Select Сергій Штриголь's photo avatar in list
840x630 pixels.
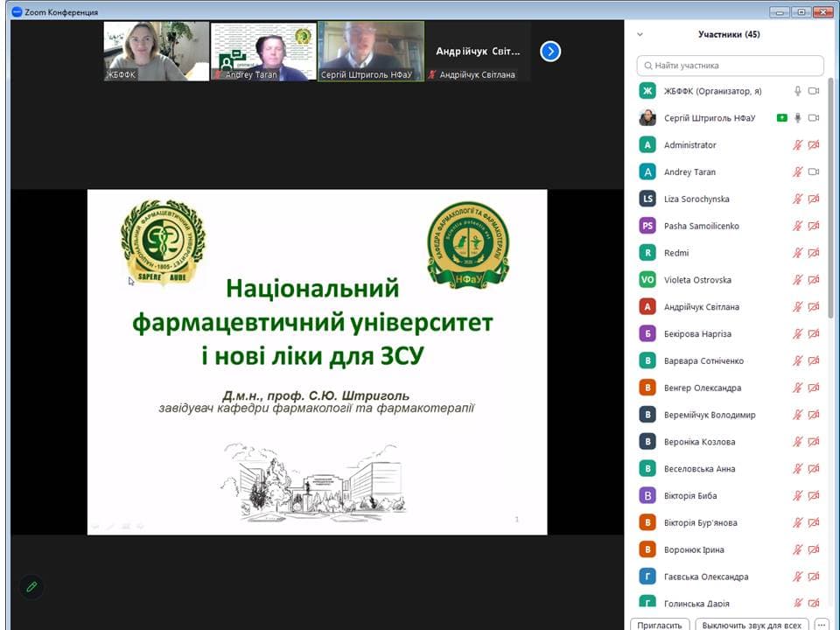point(647,118)
